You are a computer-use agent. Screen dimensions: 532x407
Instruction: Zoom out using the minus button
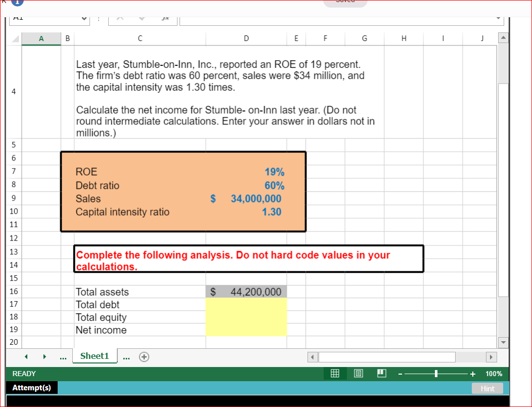coord(400,374)
